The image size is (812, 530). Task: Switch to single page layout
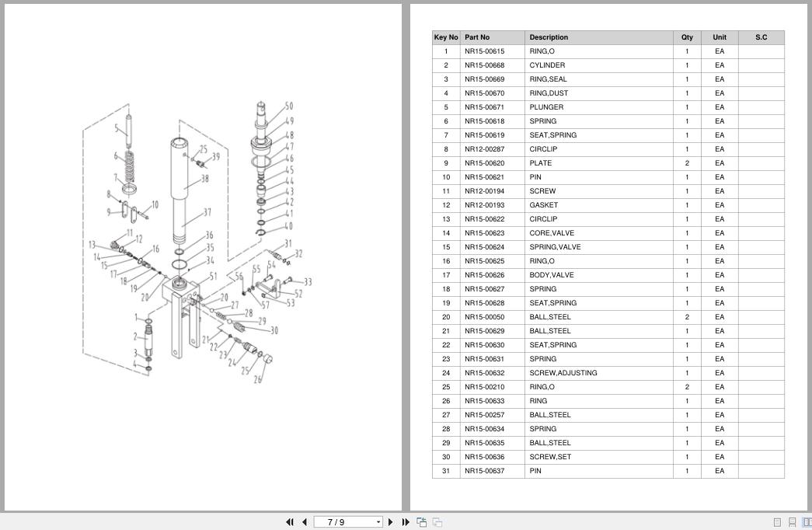pos(777,522)
